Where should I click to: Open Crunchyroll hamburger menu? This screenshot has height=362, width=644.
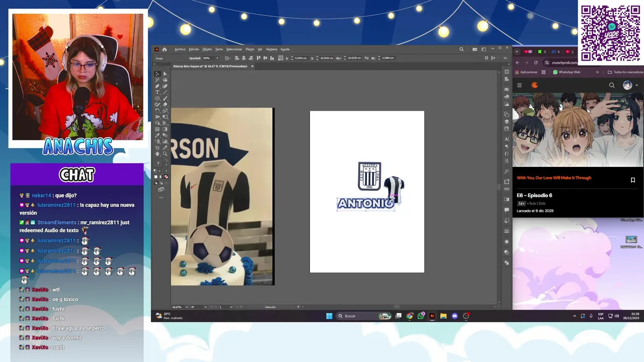click(x=519, y=85)
